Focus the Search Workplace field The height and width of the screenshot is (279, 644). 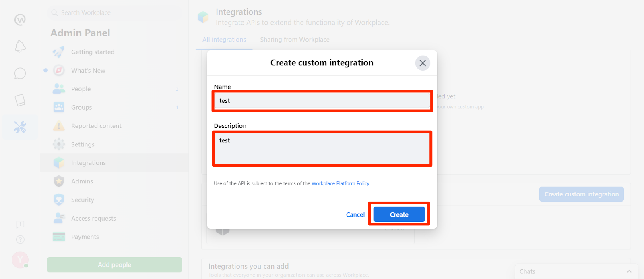[x=115, y=13]
